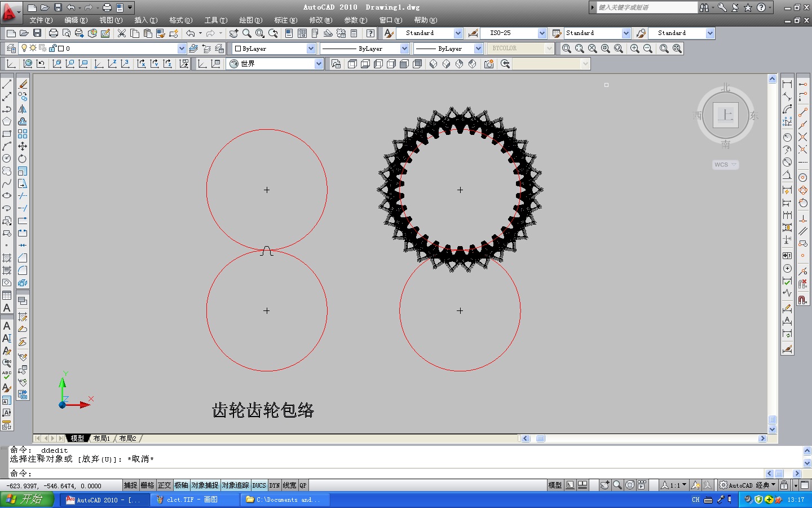The width and height of the screenshot is (812, 508).
Task: Open the C:\Documents and... taskbar window
Action: coord(285,500)
